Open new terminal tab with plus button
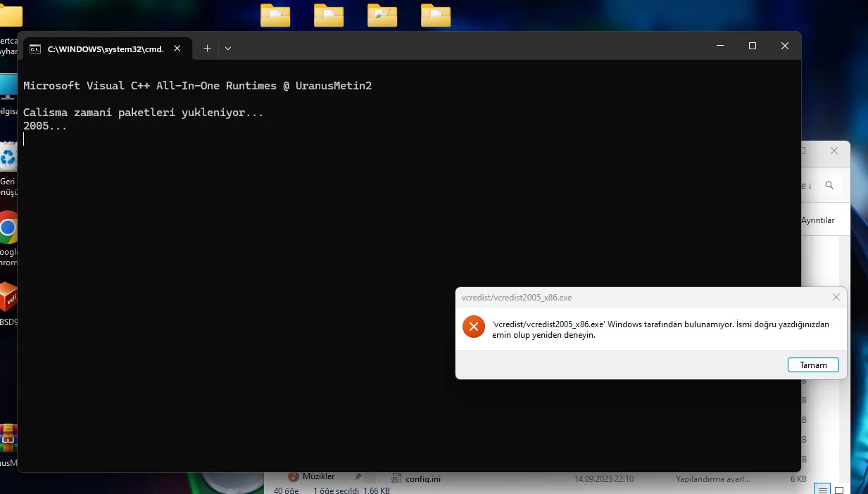868x494 pixels. click(207, 49)
